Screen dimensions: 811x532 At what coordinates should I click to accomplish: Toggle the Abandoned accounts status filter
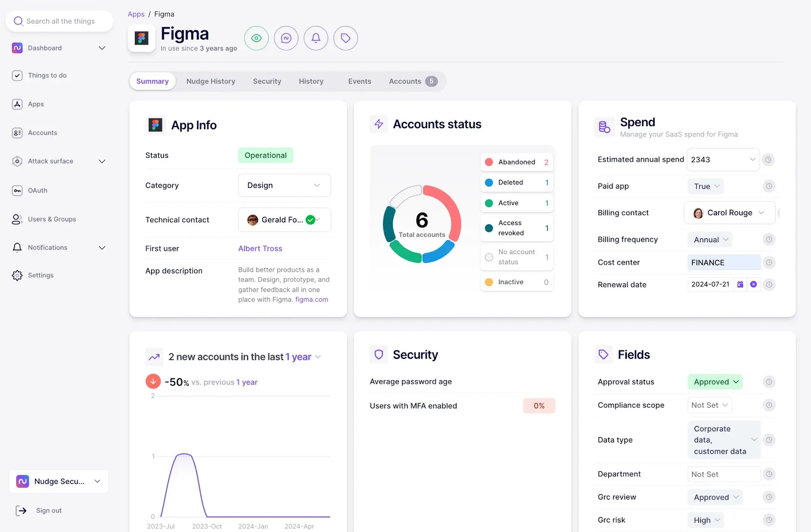517,162
